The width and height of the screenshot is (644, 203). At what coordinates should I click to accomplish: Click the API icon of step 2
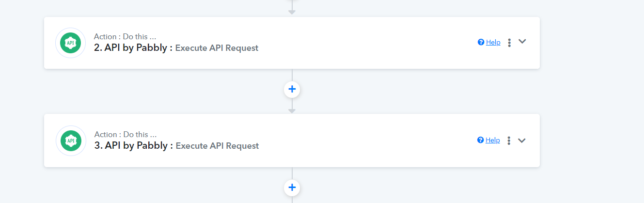coord(71,43)
